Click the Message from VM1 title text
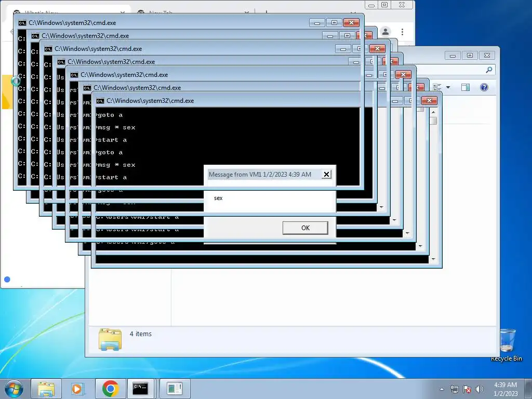The image size is (532, 399). (260, 175)
